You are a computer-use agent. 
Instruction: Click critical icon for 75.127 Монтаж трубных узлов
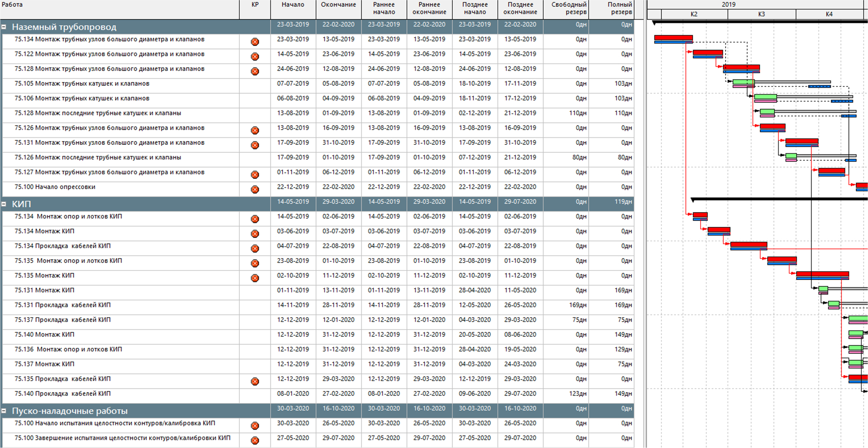(255, 175)
